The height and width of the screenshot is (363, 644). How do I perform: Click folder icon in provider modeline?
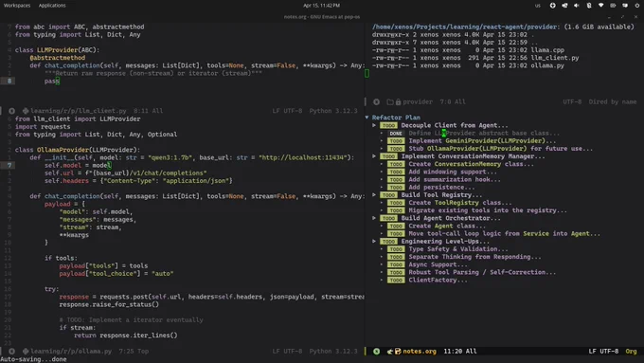[x=390, y=101]
